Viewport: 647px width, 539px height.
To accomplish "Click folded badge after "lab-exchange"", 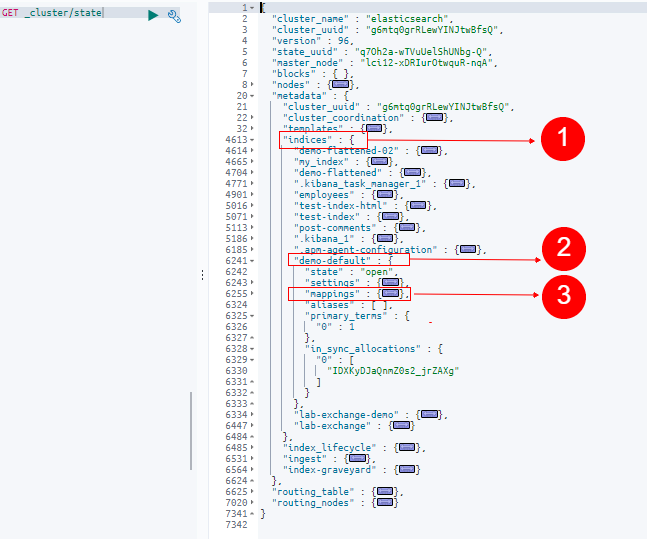I will point(401,426).
